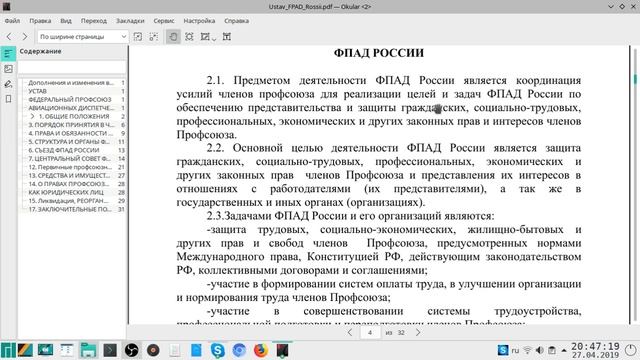This screenshot has width=640, height=360.
Task: Show the Reviews annotations sidebar panel
Action: click(8, 84)
